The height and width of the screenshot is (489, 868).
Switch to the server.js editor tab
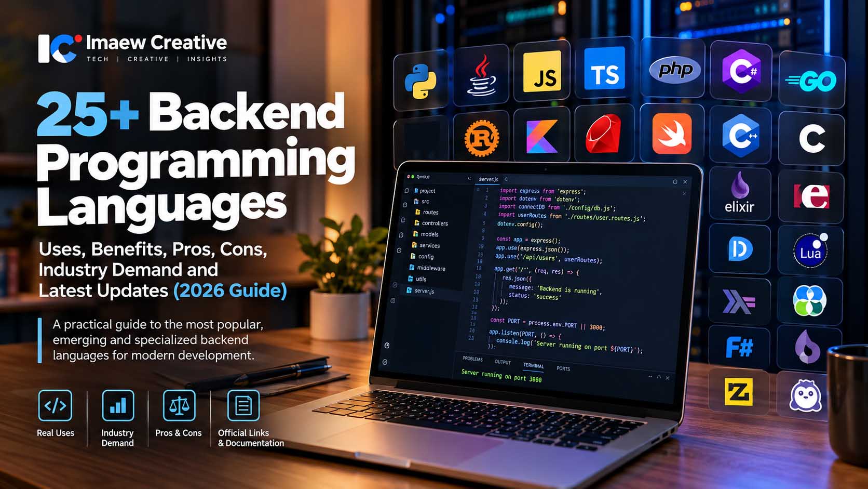489,179
